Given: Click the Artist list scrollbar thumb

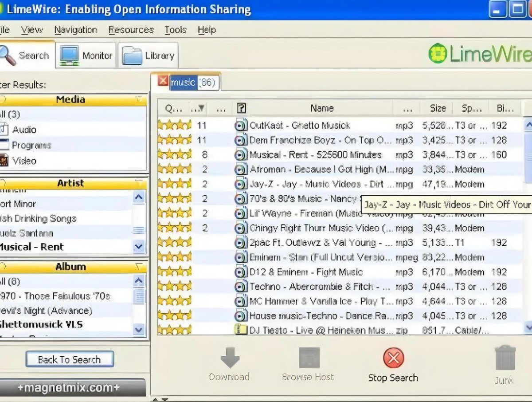Looking at the screenshot, I should pyautogui.click(x=139, y=230).
